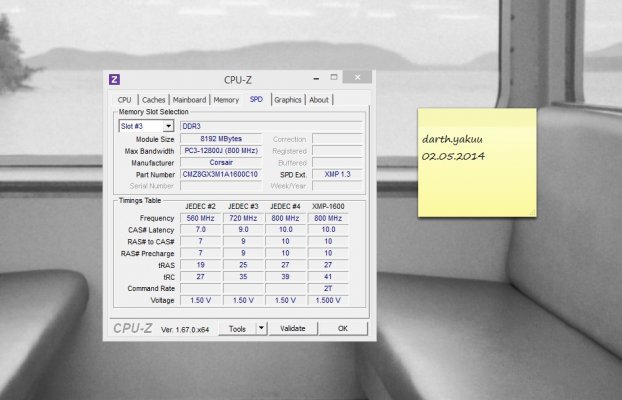Click tRC value 35
Viewport: 622px width, 400px height.
[x=243, y=277]
